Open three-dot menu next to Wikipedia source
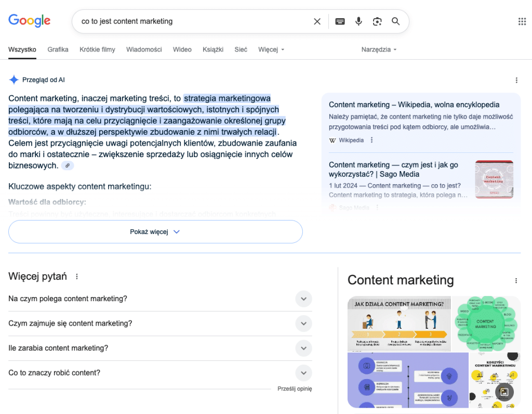532x414 pixels. [x=372, y=140]
